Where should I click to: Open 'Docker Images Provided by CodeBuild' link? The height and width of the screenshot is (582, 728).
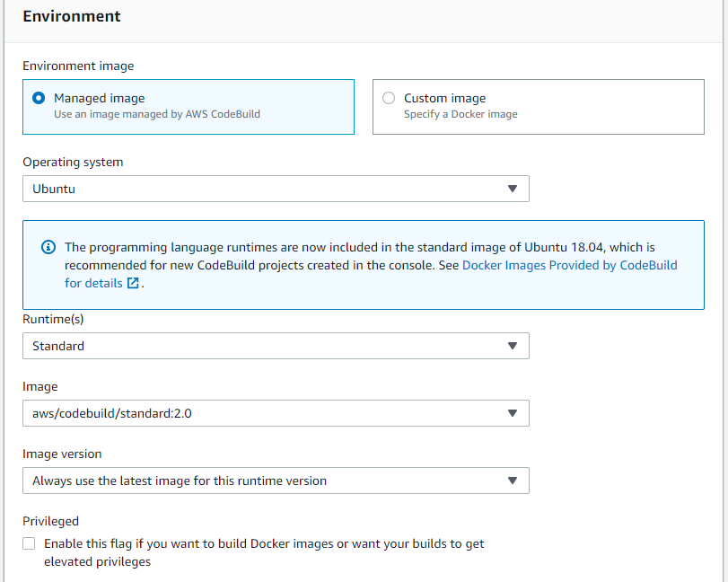tap(570, 265)
